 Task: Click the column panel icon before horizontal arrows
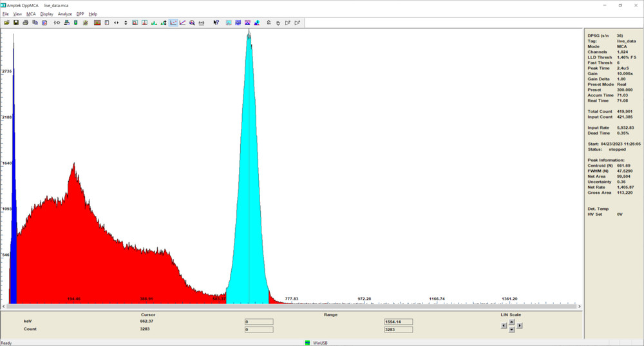click(107, 23)
